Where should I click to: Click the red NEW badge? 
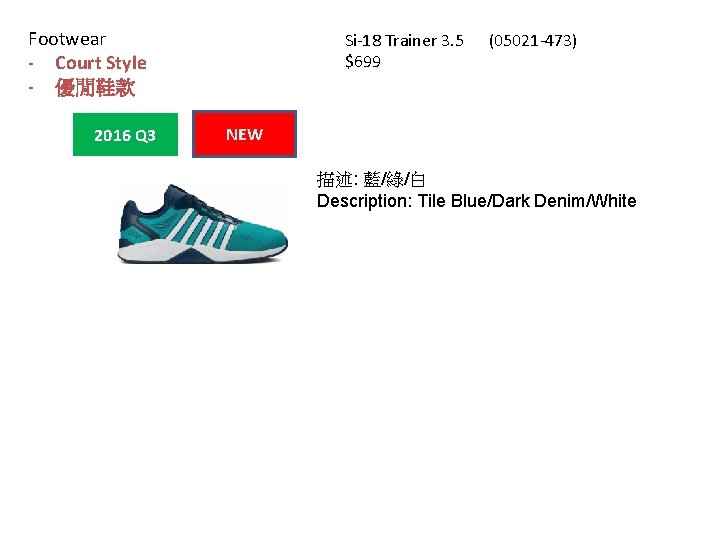244,134
